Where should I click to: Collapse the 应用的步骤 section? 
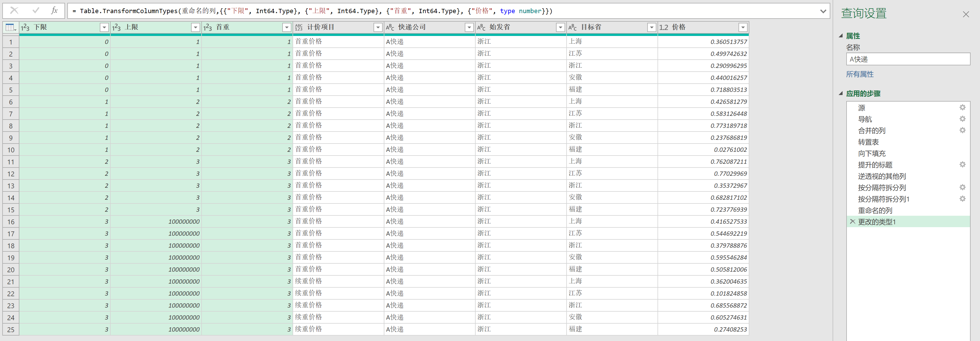(841, 94)
